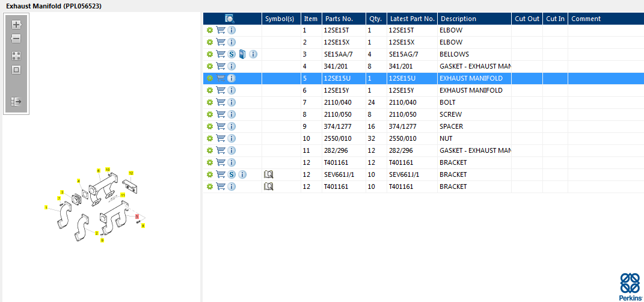Open info for T401161 bracket quantity 12
The width and height of the screenshot is (644, 302).
232,162
